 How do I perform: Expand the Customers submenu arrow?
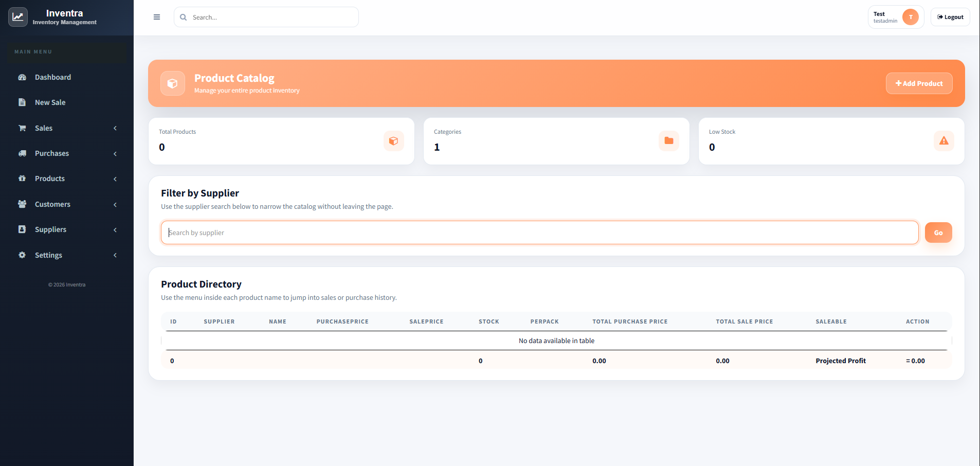[x=115, y=204]
